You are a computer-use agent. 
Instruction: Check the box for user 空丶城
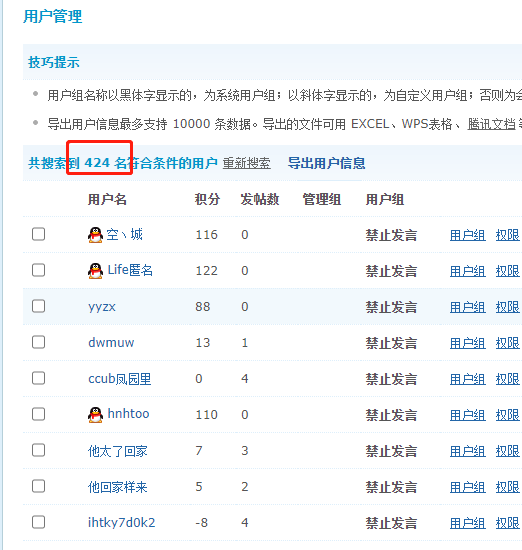coord(38,234)
